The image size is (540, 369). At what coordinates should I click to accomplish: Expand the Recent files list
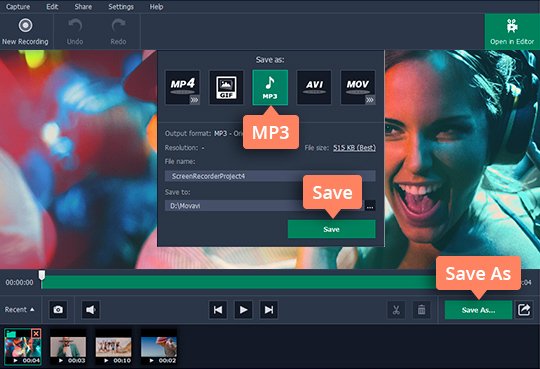[20, 309]
